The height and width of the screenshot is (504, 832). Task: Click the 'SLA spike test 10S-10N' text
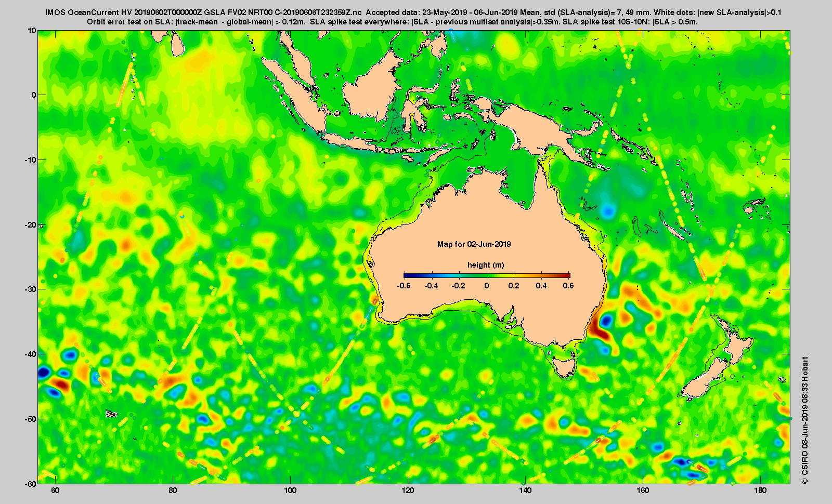pos(606,22)
